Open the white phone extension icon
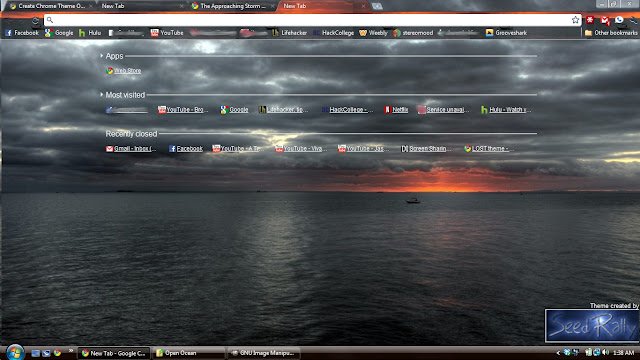 coord(619,20)
